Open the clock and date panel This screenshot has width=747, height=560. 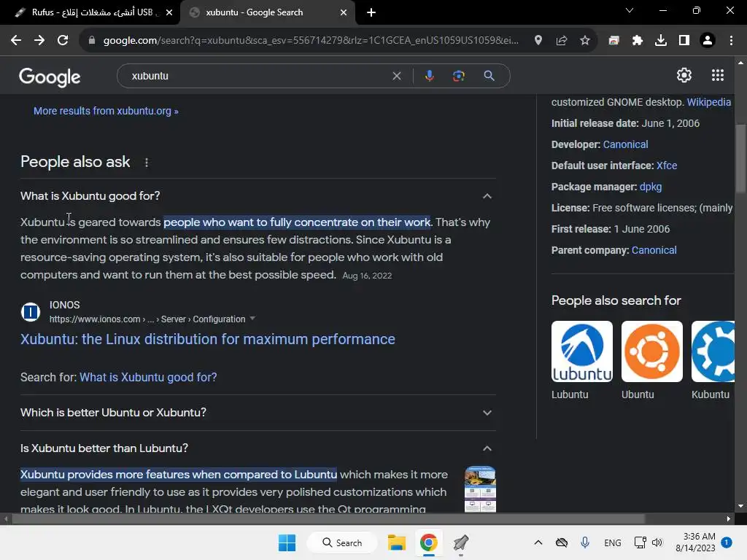pos(695,542)
